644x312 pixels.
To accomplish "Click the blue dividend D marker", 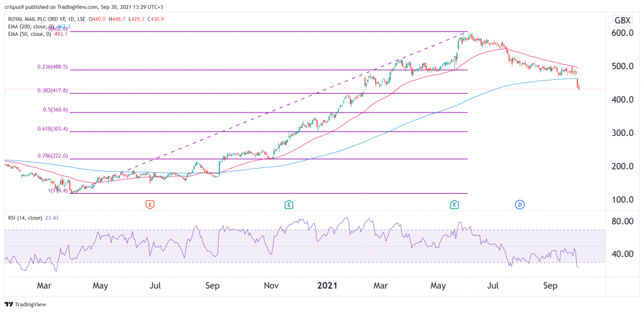I will click(x=520, y=204).
